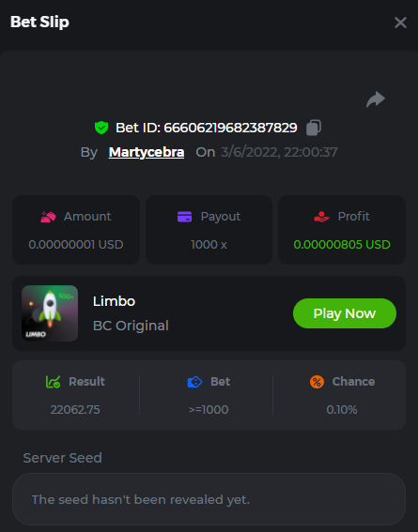Click the orange Chance percent icon
This screenshot has width=418, height=532.
coord(317,382)
